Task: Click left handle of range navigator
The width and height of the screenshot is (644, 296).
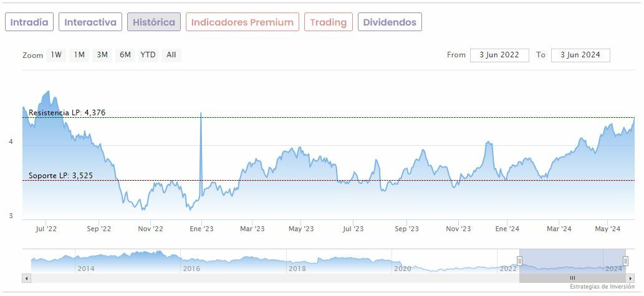Action: click(x=519, y=260)
